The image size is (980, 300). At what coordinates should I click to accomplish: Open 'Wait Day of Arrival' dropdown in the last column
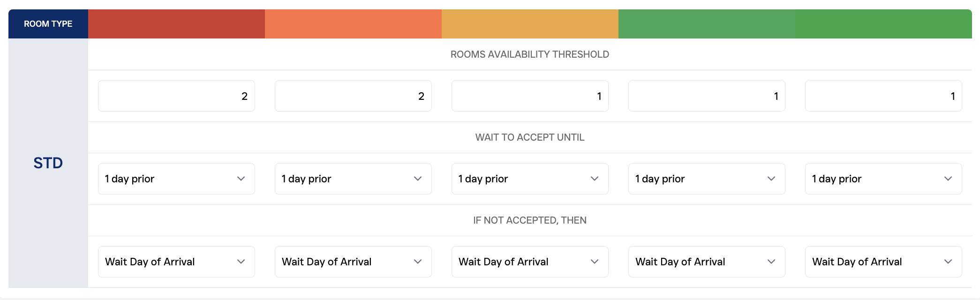coord(883,262)
